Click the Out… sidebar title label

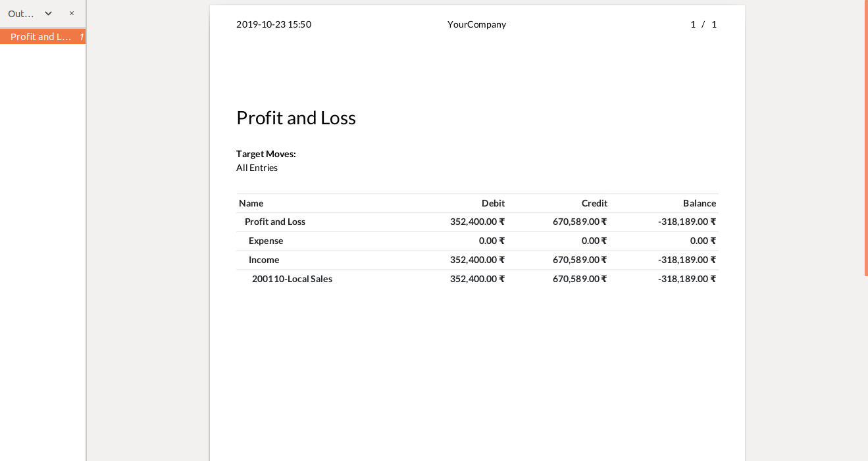[x=21, y=13]
